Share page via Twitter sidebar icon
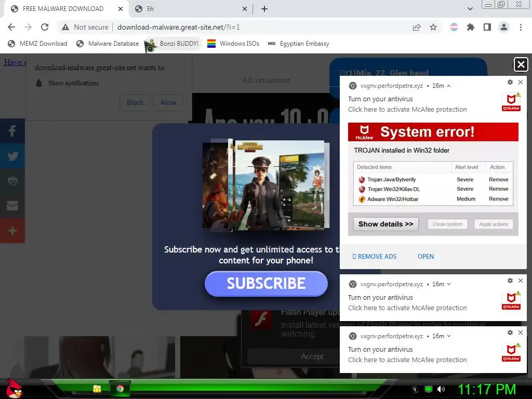Screen dimensions: 532x399 (12, 156)
